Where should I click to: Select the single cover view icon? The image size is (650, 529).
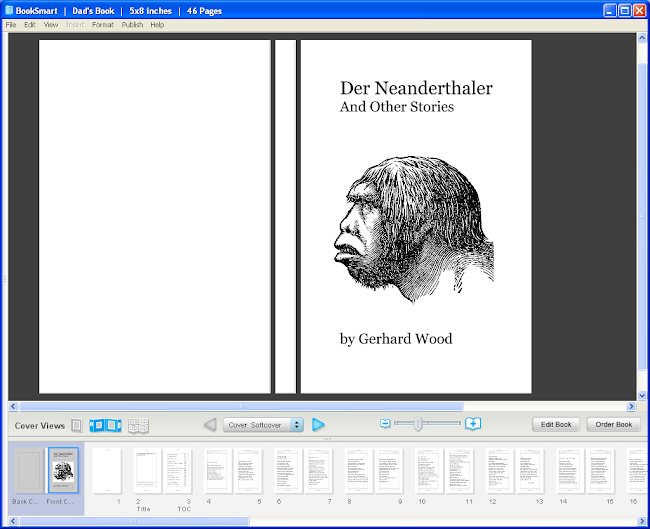pos(77,425)
